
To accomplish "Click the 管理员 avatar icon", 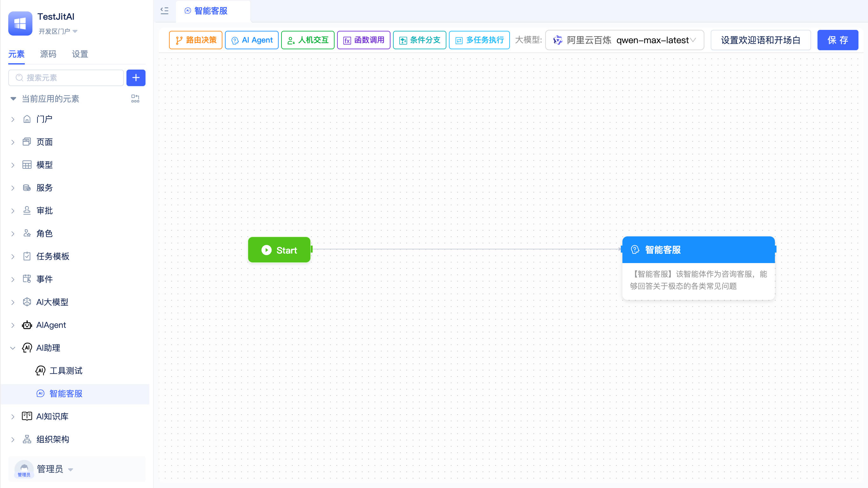I will click(24, 469).
